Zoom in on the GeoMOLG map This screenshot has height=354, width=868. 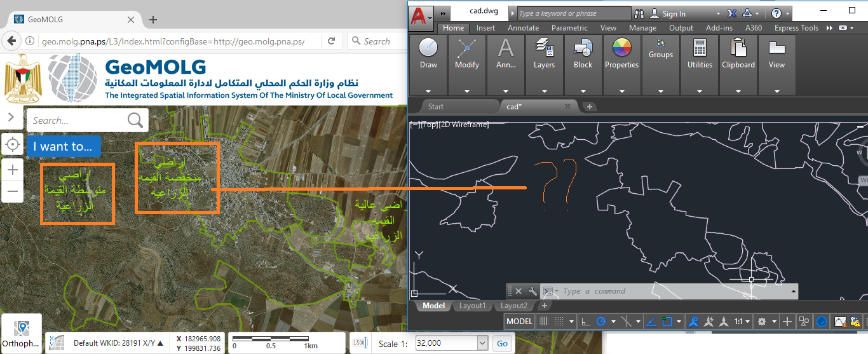[x=12, y=169]
